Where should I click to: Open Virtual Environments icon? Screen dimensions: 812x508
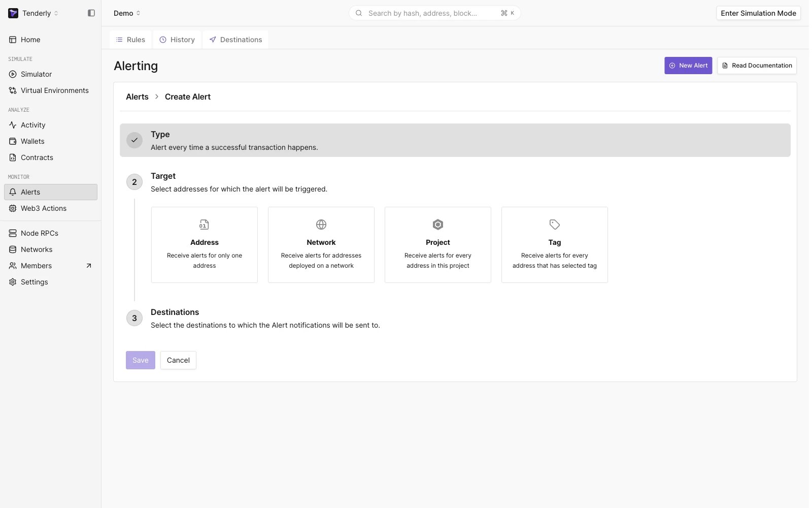point(13,90)
